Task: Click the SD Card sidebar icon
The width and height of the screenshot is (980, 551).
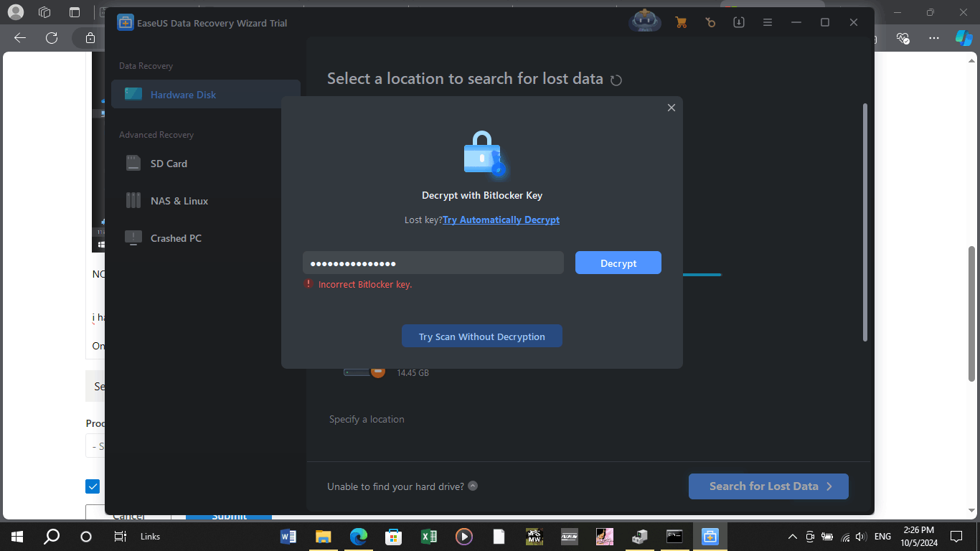Action: point(133,164)
